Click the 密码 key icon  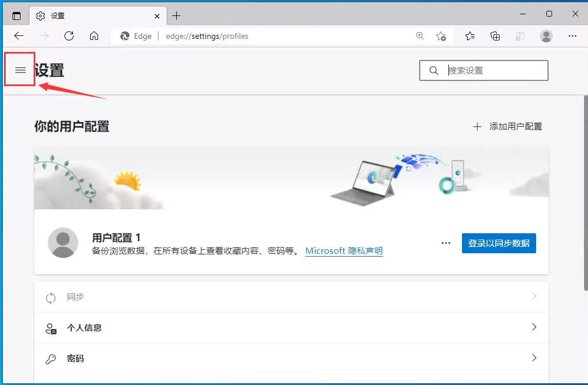pyautogui.click(x=51, y=358)
